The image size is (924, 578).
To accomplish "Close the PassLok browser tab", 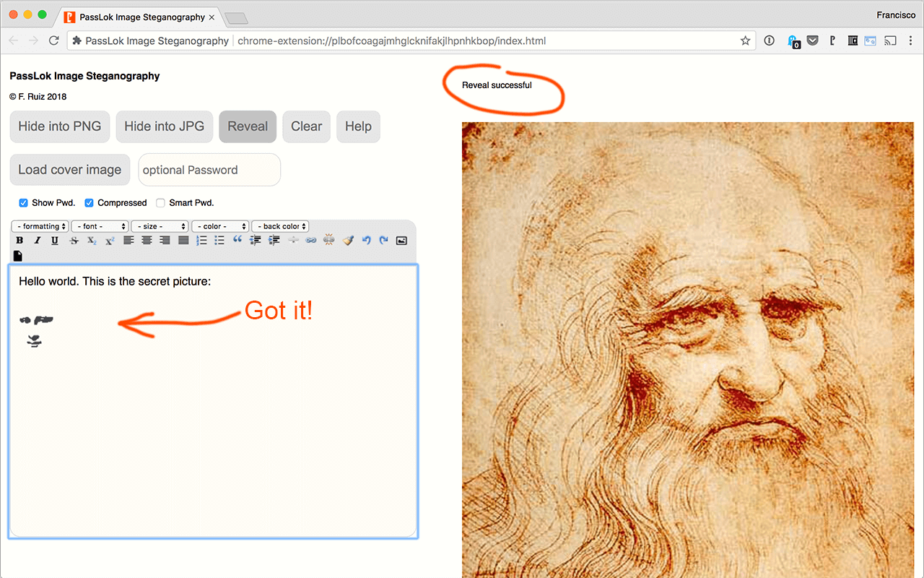I will pos(212,17).
